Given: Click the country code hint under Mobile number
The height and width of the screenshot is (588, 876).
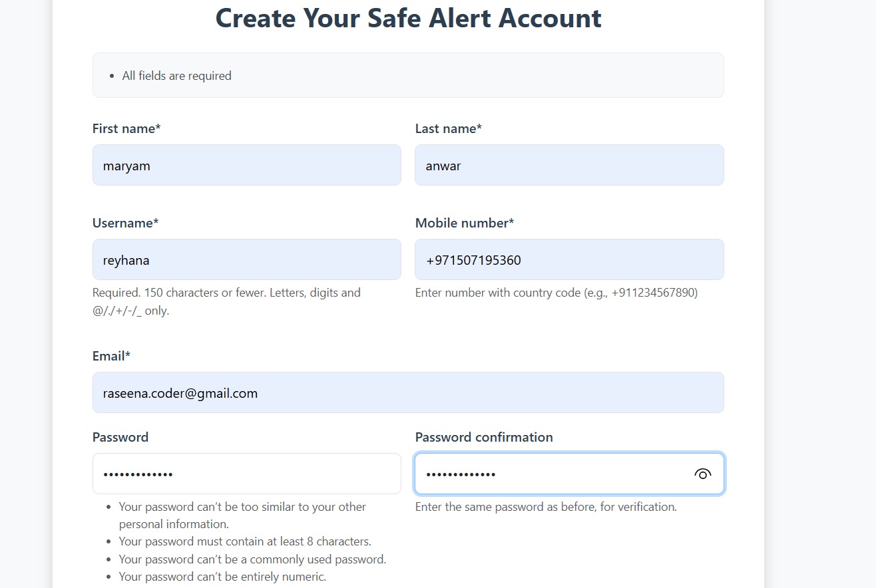Looking at the screenshot, I should tap(556, 293).
